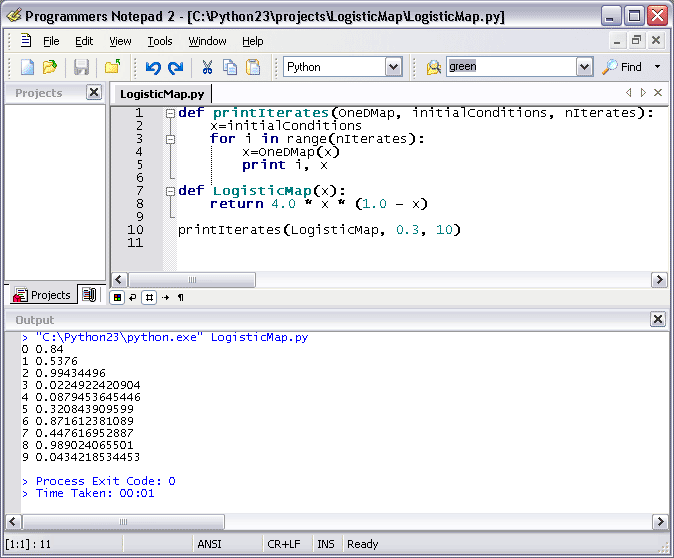Open a file with the folder icon
674x558 pixels.
[50, 67]
